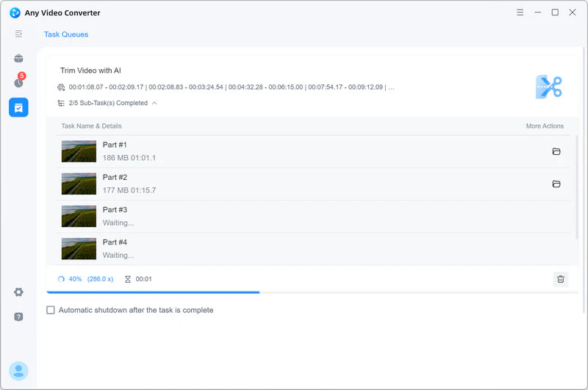Click the Task Queues heading
The height and width of the screenshot is (390, 588).
point(66,35)
